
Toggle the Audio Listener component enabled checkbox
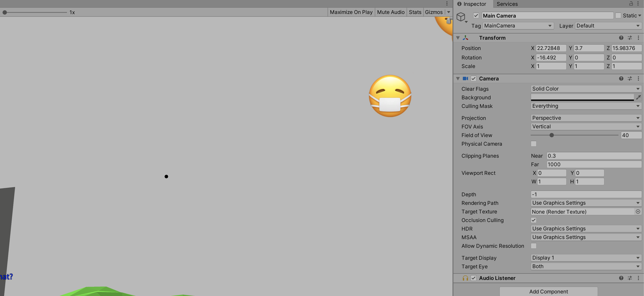tap(474, 278)
